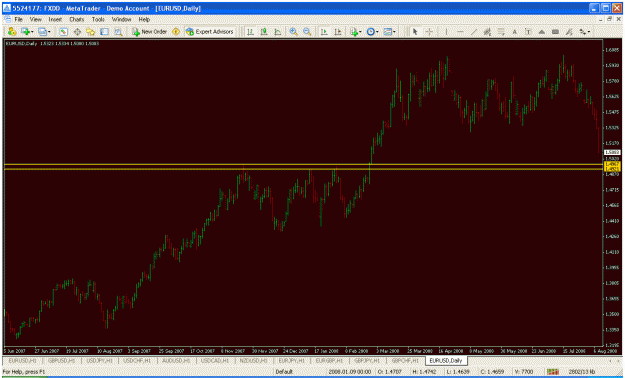Open the Charts menu
The image size is (625, 378).
pos(77,19)
